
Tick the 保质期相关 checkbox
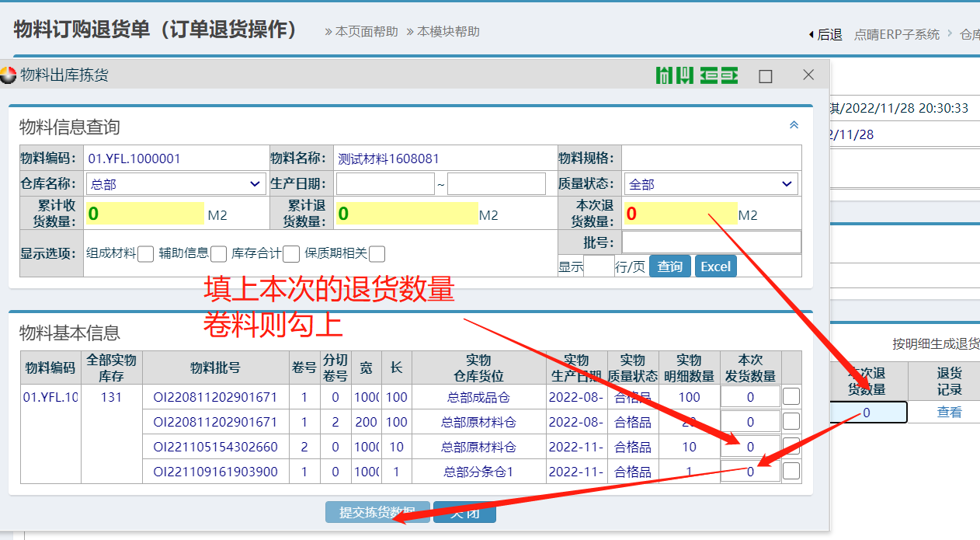coord(377,253)
